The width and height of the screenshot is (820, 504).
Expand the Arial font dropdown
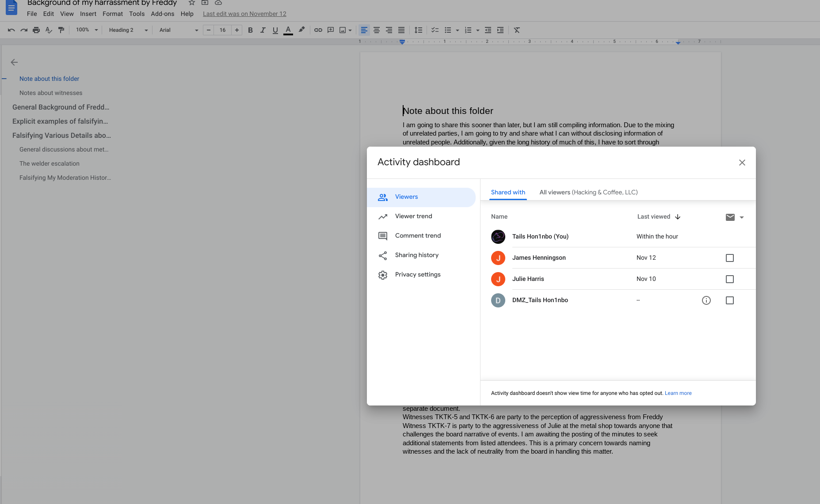179,30
